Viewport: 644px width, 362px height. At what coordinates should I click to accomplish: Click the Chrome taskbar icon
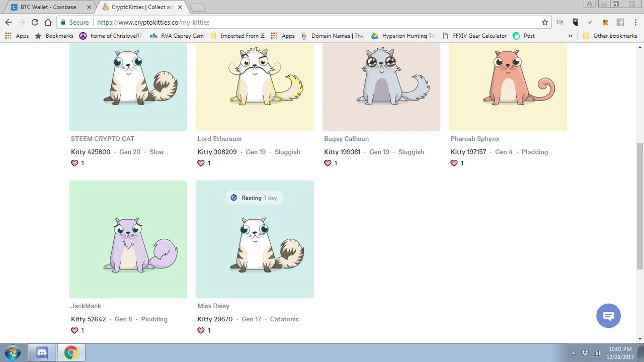71,352
